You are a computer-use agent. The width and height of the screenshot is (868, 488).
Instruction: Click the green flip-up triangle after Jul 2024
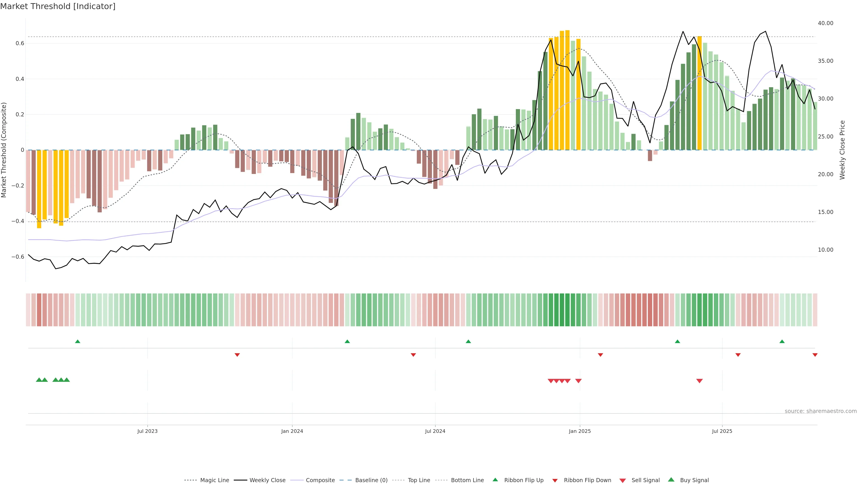[x=468, y=342]
